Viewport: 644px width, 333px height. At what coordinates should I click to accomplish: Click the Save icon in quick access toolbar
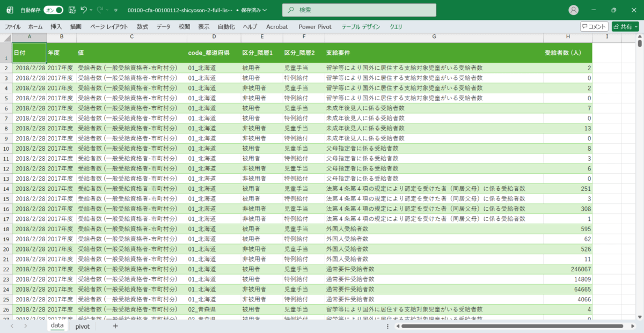coord(72,10)
